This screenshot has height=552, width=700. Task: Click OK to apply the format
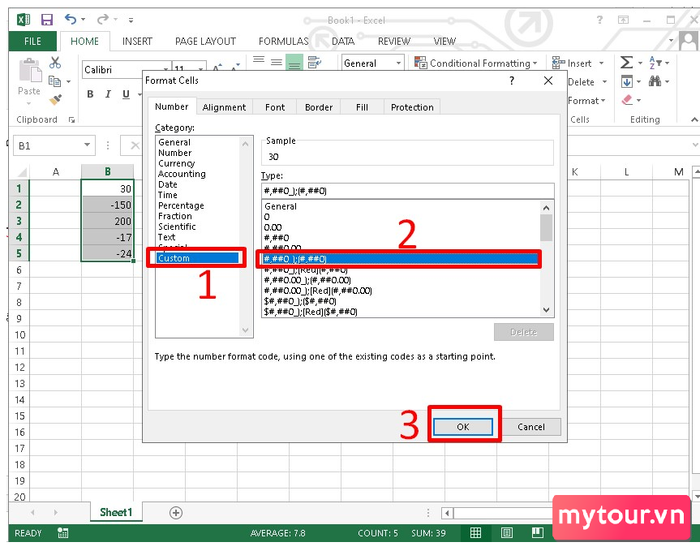463,427
